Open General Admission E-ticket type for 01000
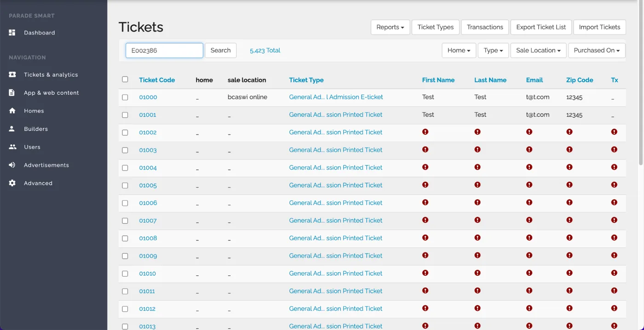This screenshot has height=330, width=644. click(x=336, y=97)
